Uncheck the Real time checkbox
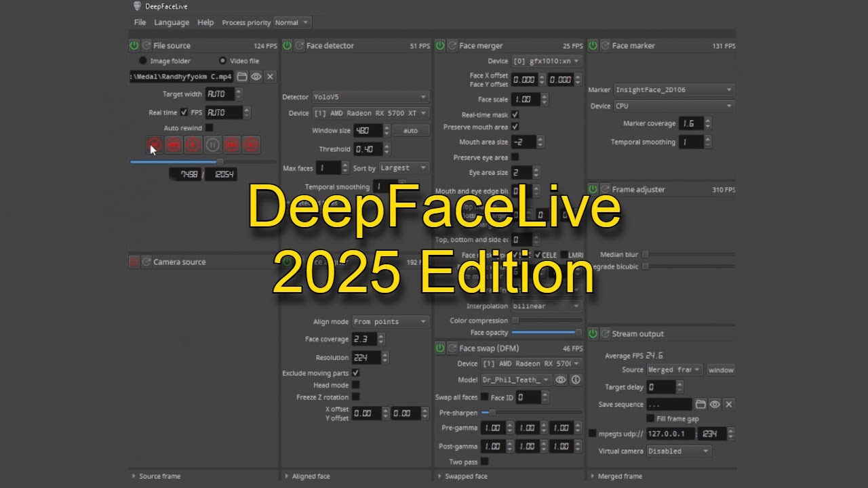The width and height of the screenshot is (868, 488). pos(184,113)
